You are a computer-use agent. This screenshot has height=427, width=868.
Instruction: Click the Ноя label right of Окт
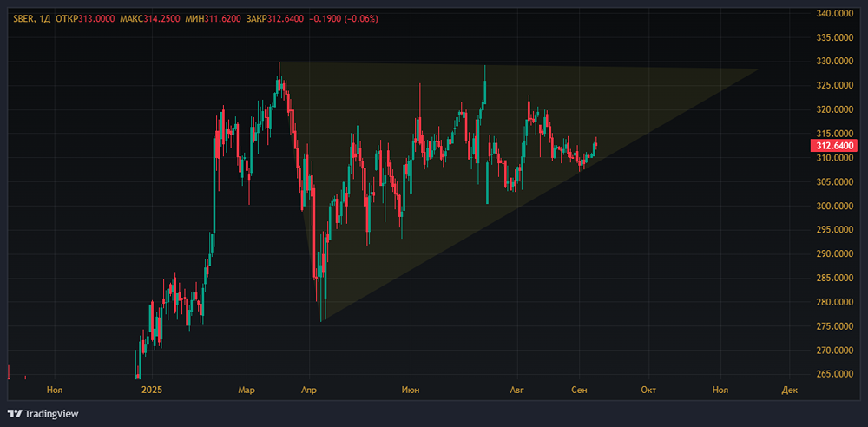click(720, 390)
